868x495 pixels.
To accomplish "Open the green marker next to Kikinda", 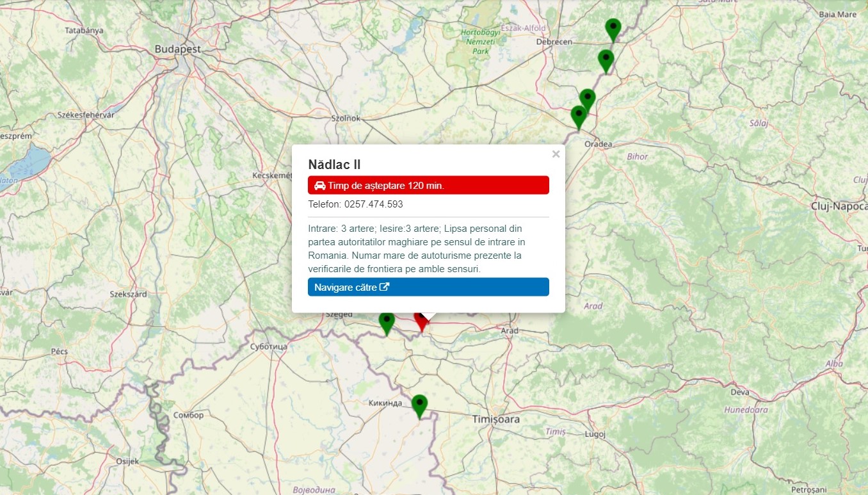I will 419,405.
